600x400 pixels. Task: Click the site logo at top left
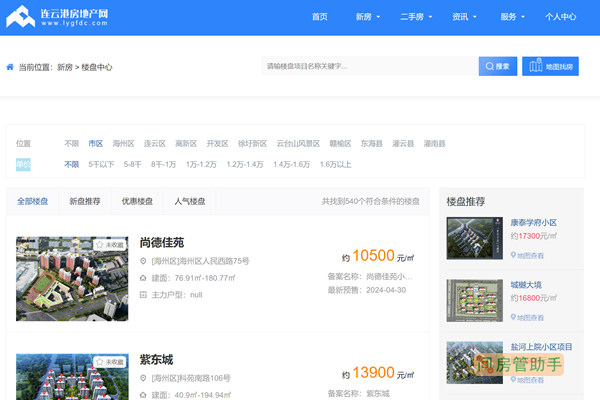pos(57,17)
